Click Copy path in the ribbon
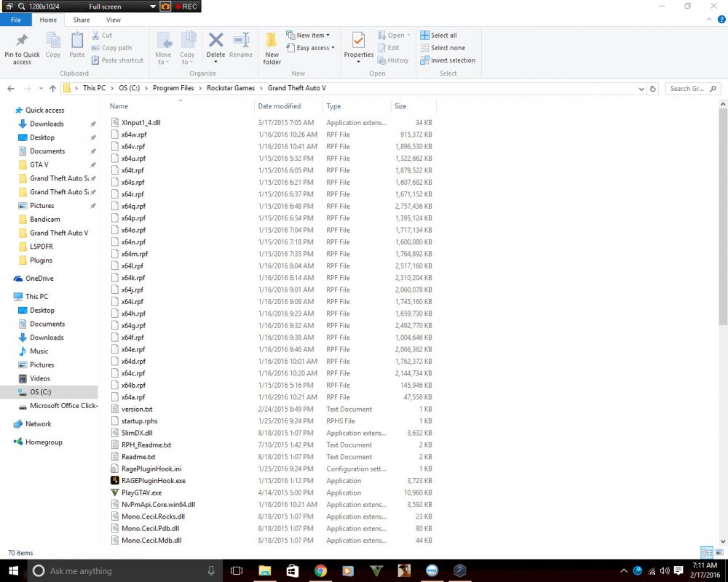This screenshot has height=582, width=728. click(x=111, y=48)
